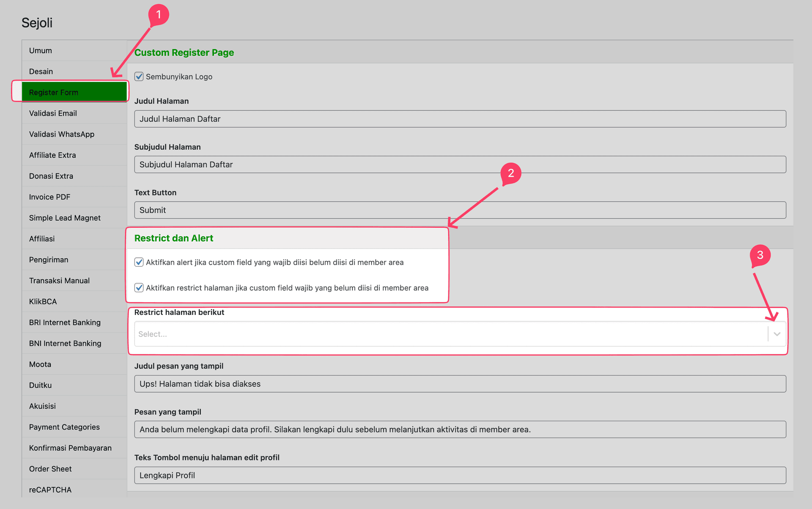Viewport: 812px width, 509px height.
Task: Open the Validasi WhatsApp settings
Action: [x=74, y=134]
